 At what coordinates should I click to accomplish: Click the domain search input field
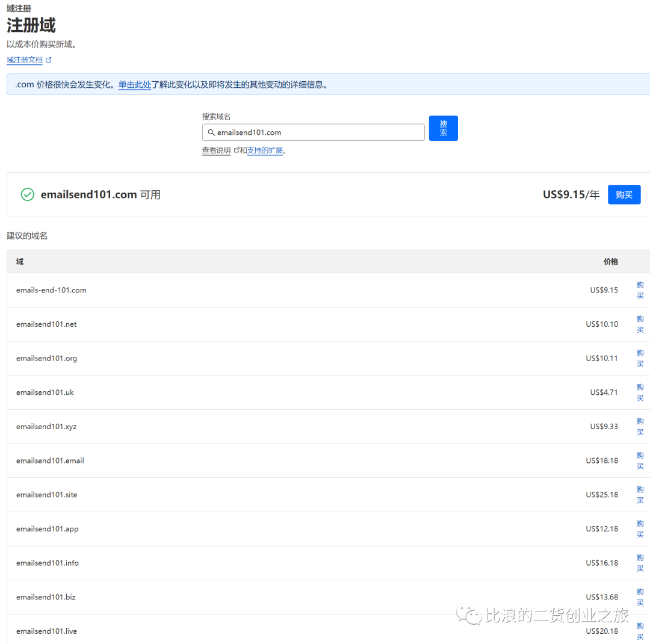click(x=313, y=132)
